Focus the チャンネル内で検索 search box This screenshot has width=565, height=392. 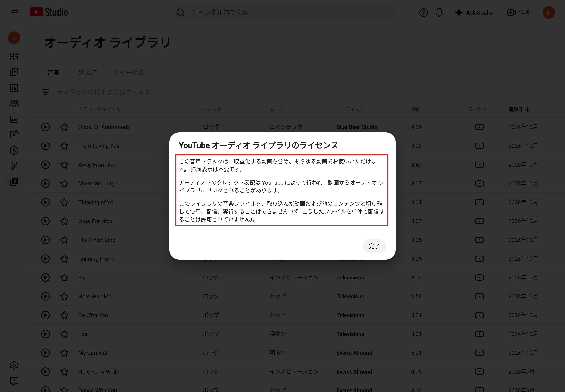[x=283, y=13]
